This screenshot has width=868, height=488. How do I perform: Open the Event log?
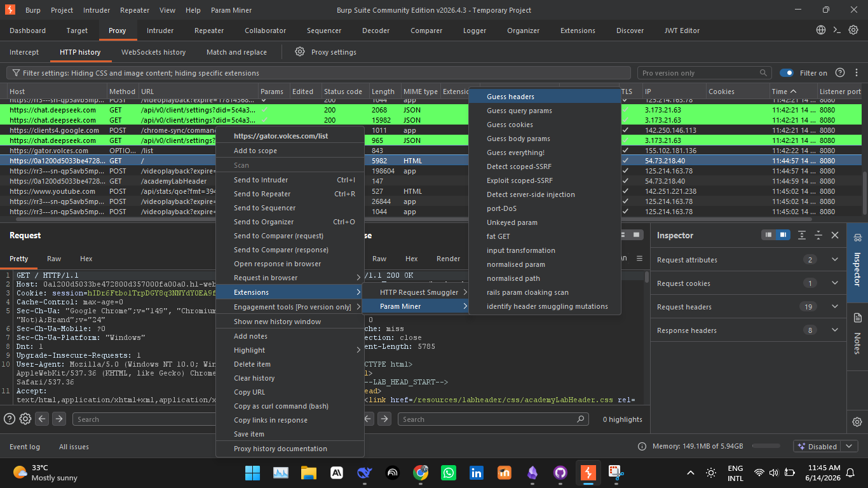[x=25, y=447]
